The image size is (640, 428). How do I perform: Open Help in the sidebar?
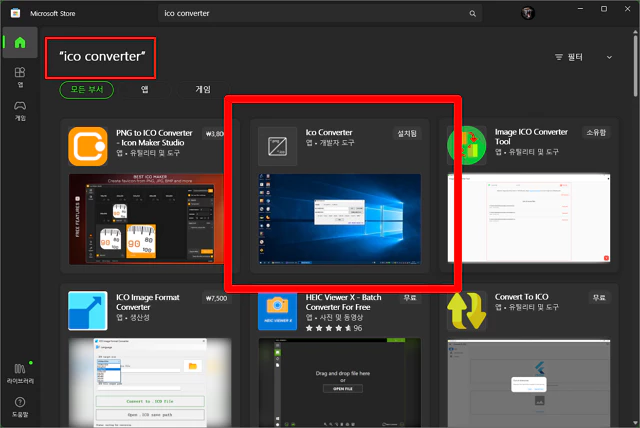[x=20, y=407]
